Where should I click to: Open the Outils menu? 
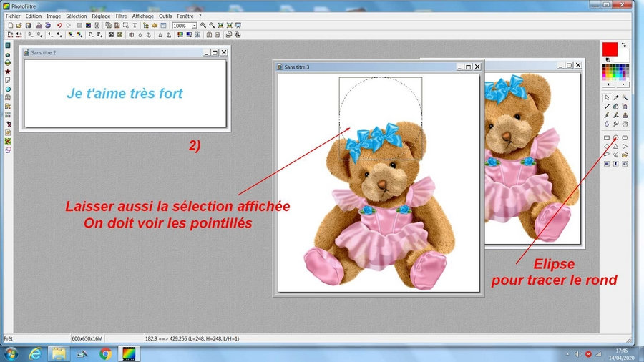pos(165,16)
